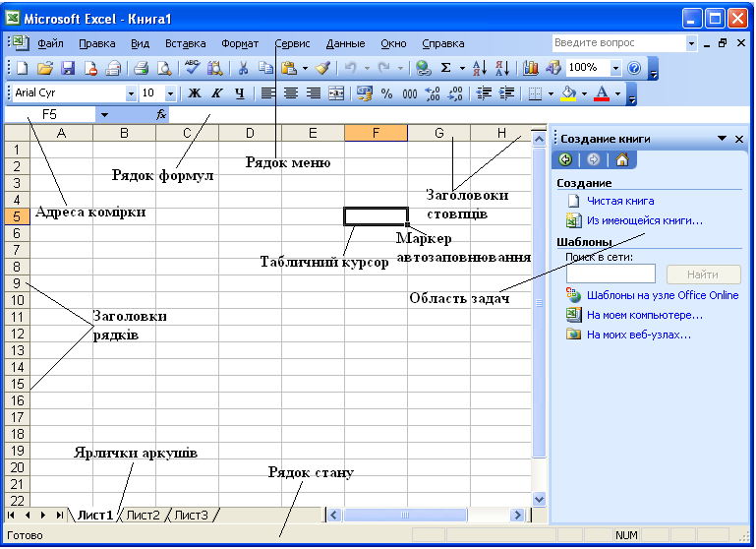Open the Вставка menu
This screenshot has width=756, height=549.
click(186, 43)
